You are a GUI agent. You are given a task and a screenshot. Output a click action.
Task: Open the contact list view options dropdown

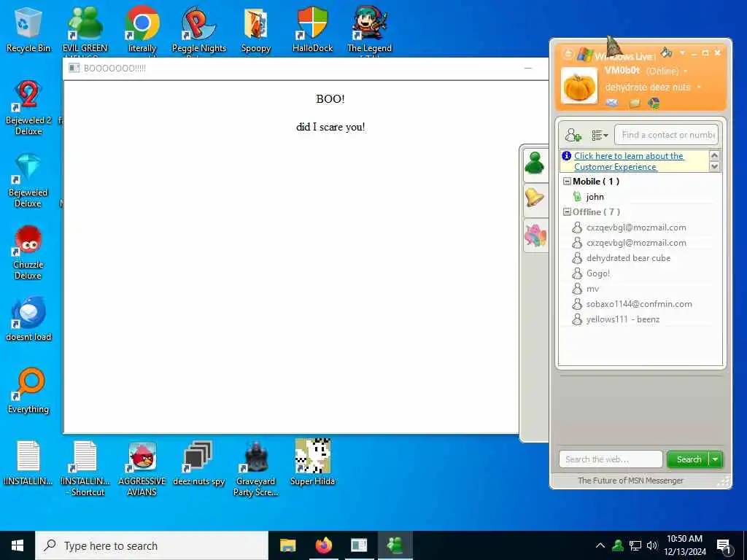[600, 135]
